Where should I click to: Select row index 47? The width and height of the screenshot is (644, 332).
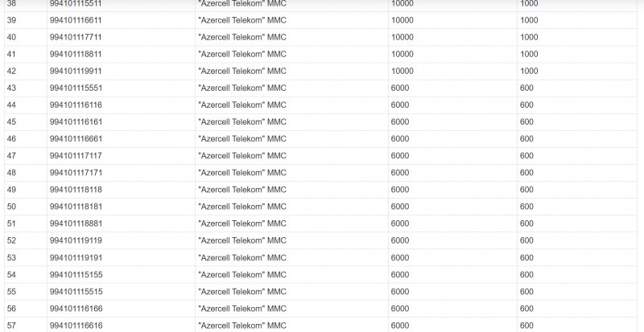(11, 155)
